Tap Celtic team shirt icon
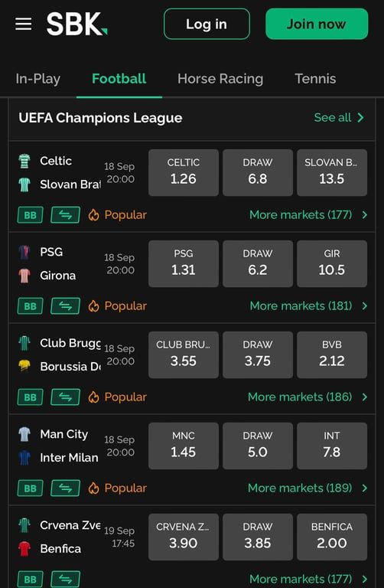Viewport: 384px width, 588px height. [x=24, y=162]
